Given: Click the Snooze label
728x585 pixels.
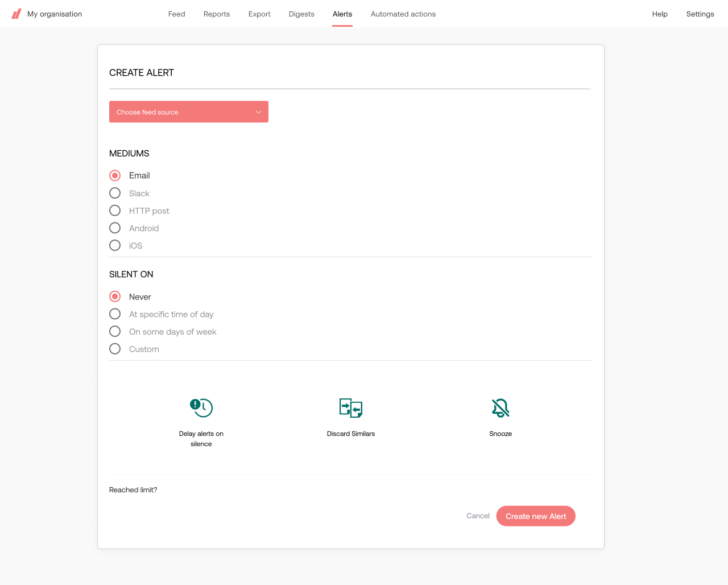Looking at the screenshot, I should (x=500, y=434).
